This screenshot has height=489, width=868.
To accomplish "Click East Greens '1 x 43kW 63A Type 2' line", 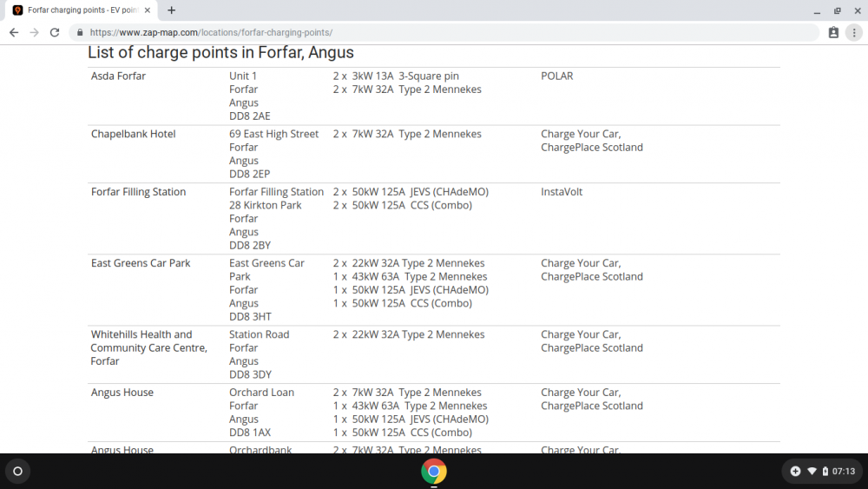I will click(x=410, y=277).
